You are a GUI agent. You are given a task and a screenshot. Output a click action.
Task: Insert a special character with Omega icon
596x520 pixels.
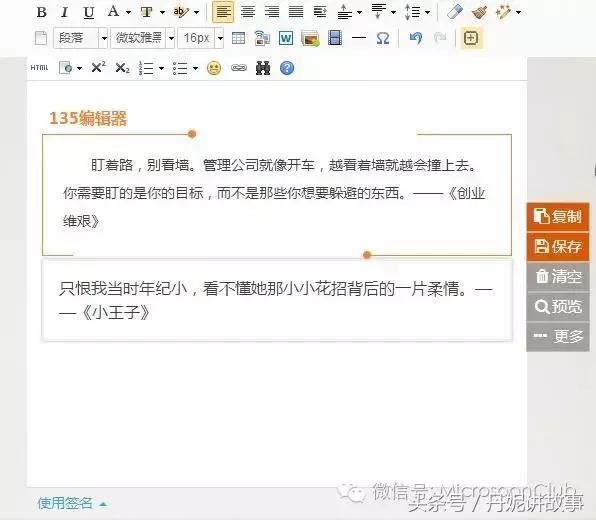tap(383, 38)
